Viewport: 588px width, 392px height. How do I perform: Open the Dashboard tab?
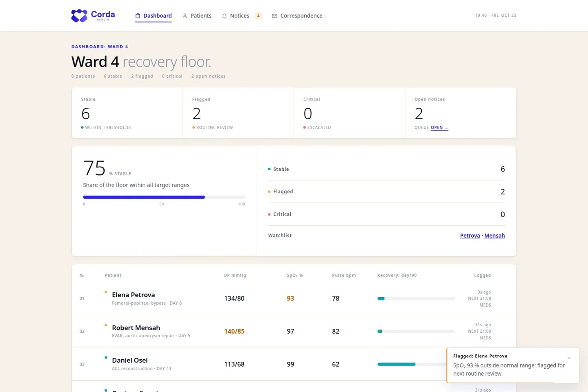coord(153,16)
